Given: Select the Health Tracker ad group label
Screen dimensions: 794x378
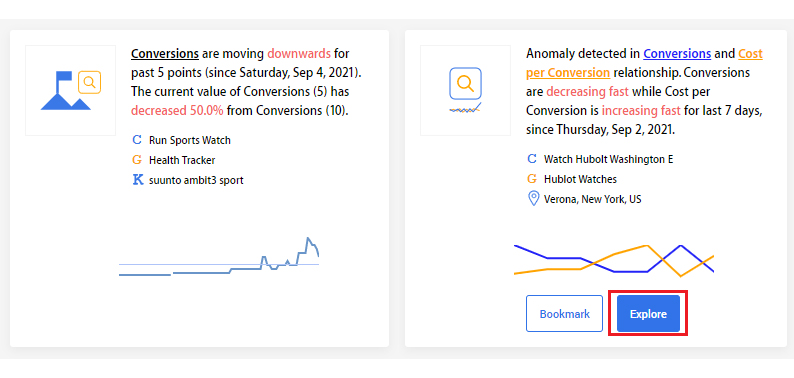Looking at the screenshot, I should (x=182, y=160).
